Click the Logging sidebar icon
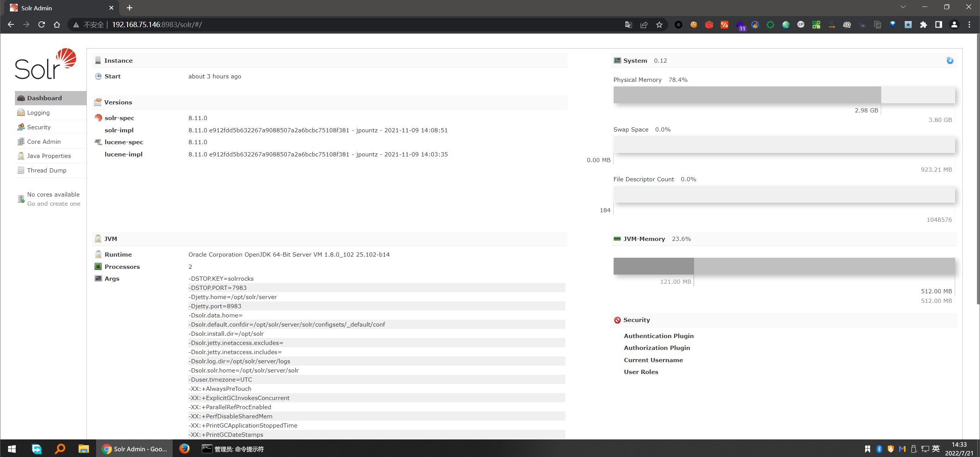This screenshot has width=980, height=457. coord(21,112)
